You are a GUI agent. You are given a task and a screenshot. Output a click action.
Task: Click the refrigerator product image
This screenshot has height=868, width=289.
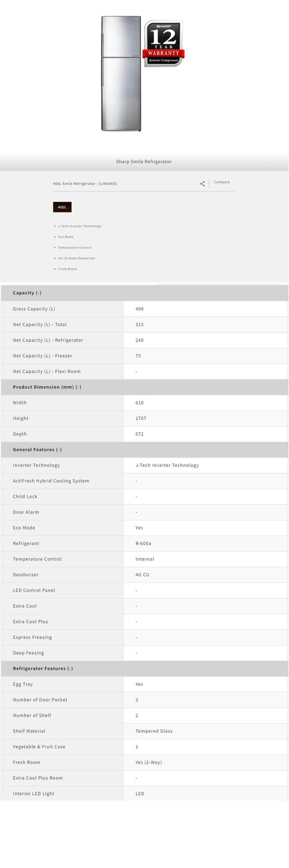click(121, 73)
